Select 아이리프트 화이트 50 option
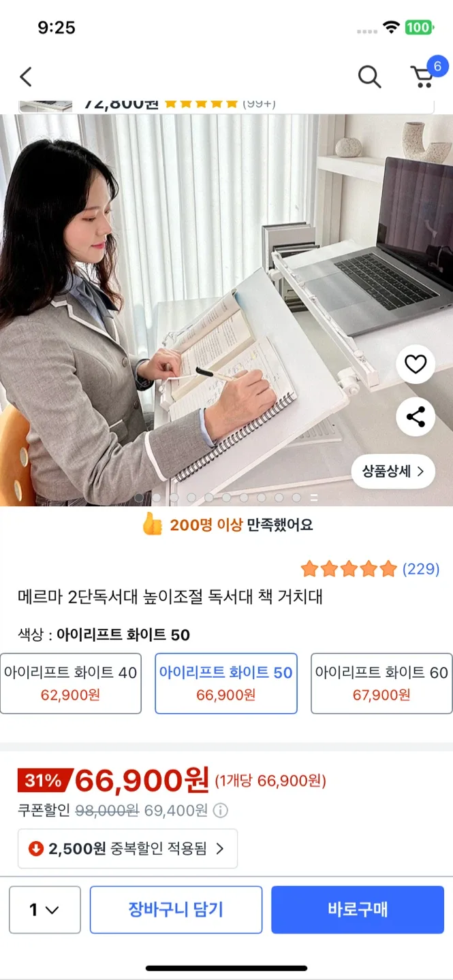 (226, 683)
